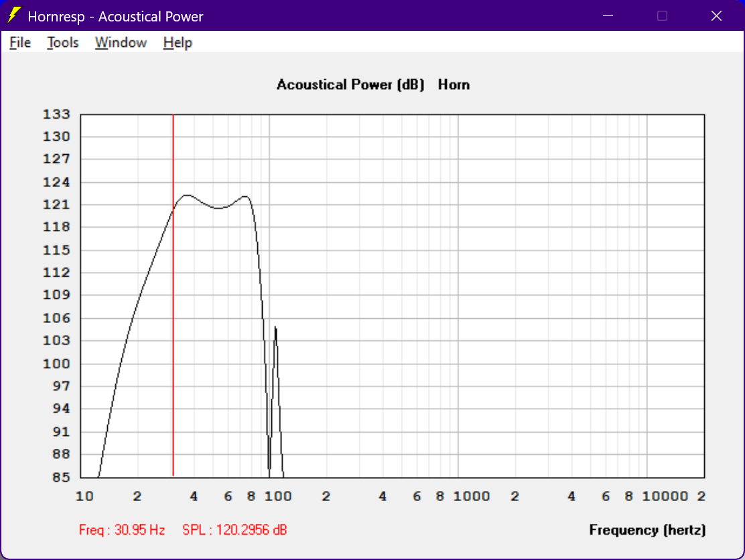Open the Window menu
Image resolution: width=745 pixels, height=560 pixels.
(121, 43)
